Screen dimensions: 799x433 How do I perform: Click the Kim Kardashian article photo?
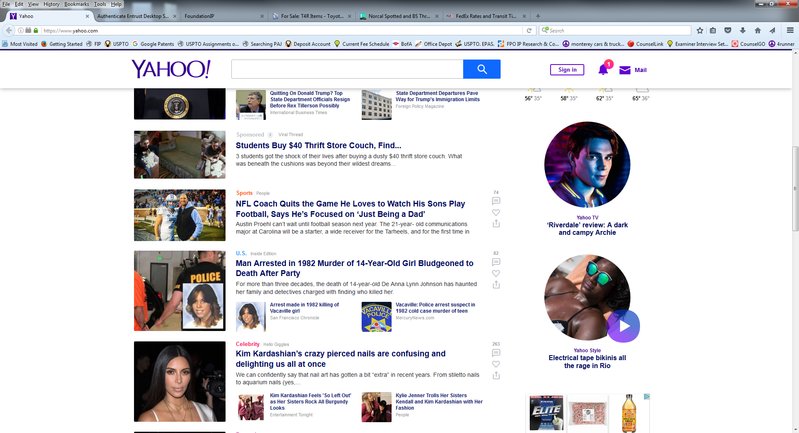point(179,382)
